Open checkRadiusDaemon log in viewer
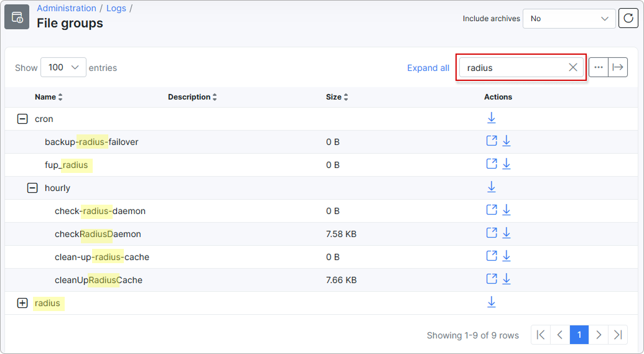 pyautogui.click(x=492, y=233)
